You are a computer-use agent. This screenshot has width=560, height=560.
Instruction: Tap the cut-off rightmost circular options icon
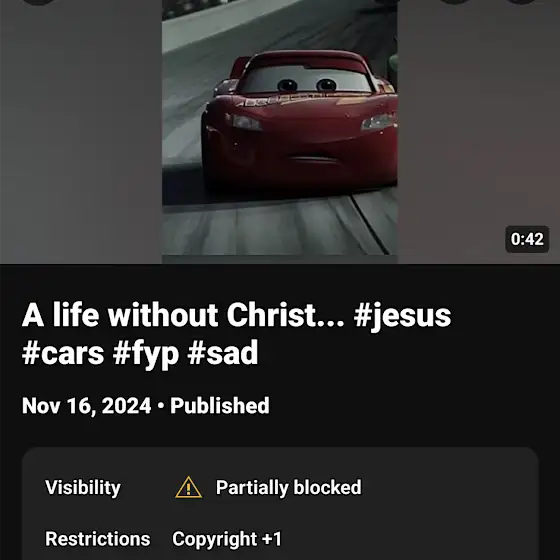point(521,2)
